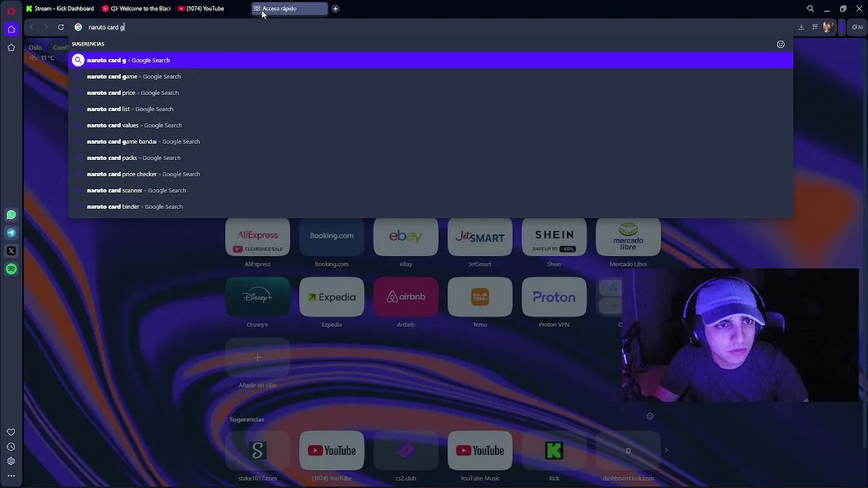The image size is (868, 488).
Task: Open the Easy Setup sliders icon
Action: tap(815, 27)
